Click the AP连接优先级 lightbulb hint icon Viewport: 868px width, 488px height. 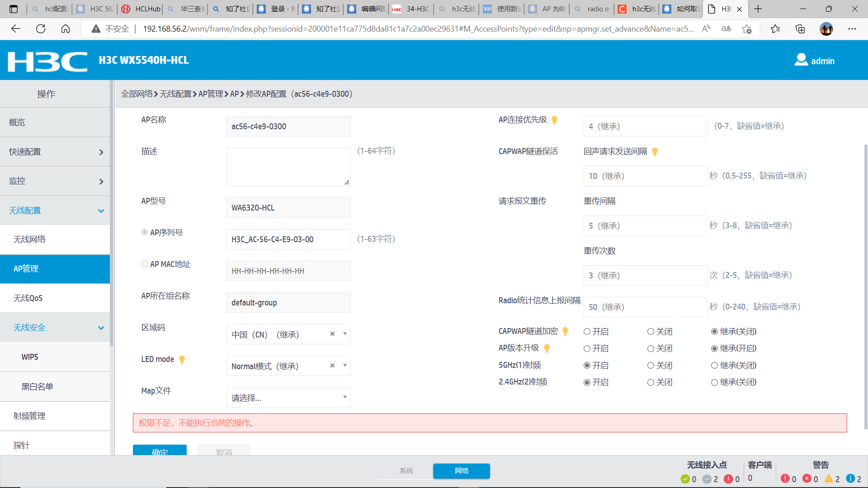tap(554, 120)
